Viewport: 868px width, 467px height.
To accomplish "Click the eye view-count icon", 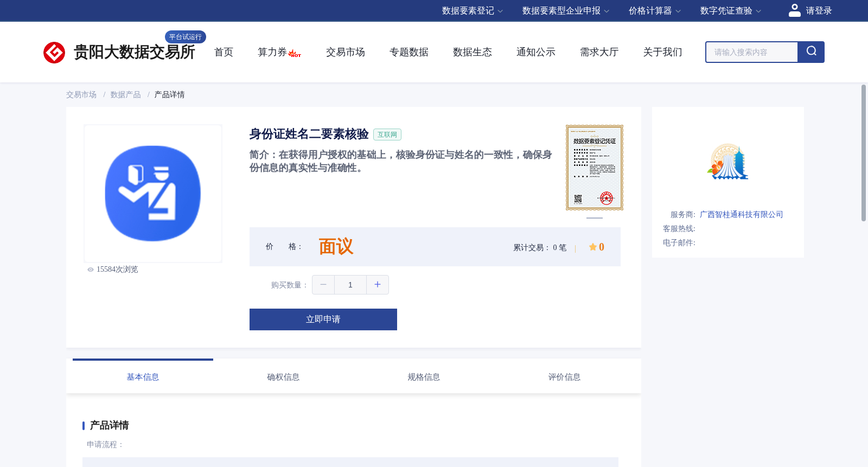I will (x=91, y=270).
